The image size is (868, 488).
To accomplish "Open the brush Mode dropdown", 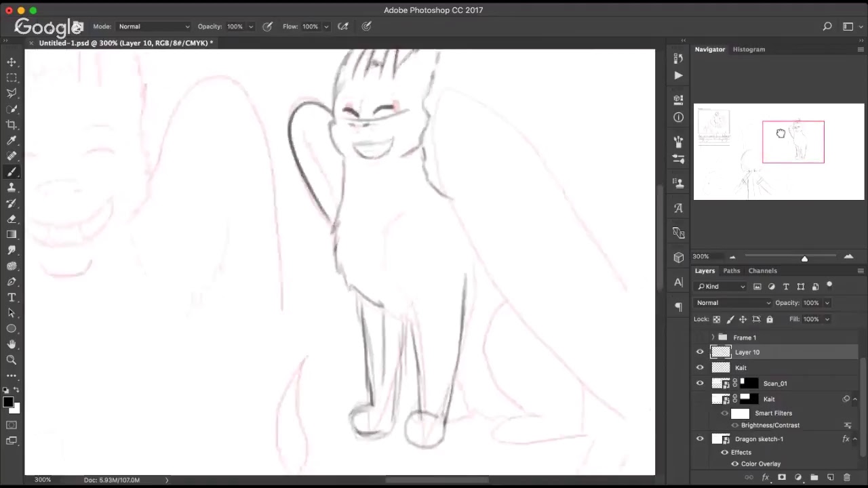I will [153, 26].
